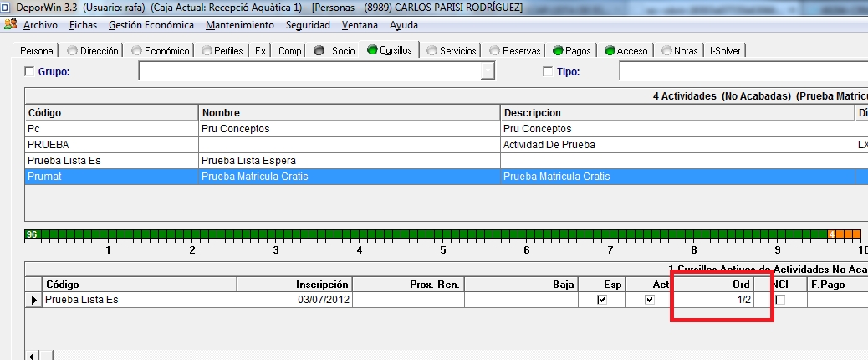The width and height of the screenshot is (868, 360).
Task: Select the Prueba Lista Es activity row
Action: point(447,161)
